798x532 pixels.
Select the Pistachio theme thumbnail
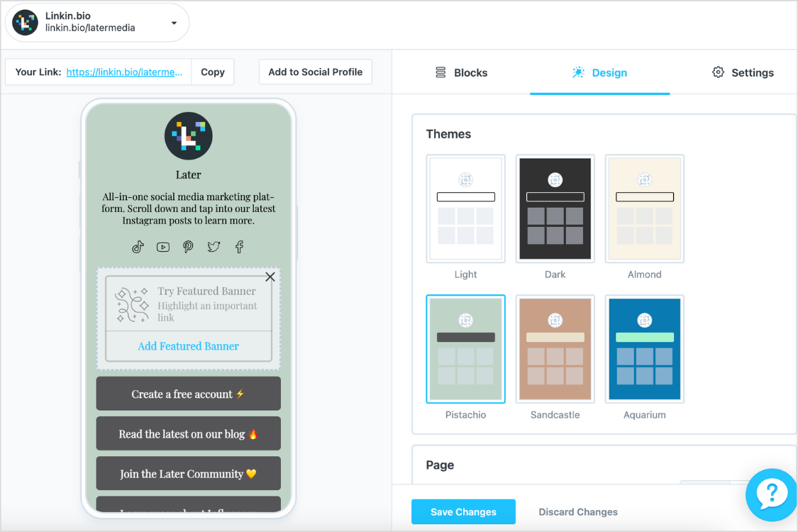click(465, 349)
